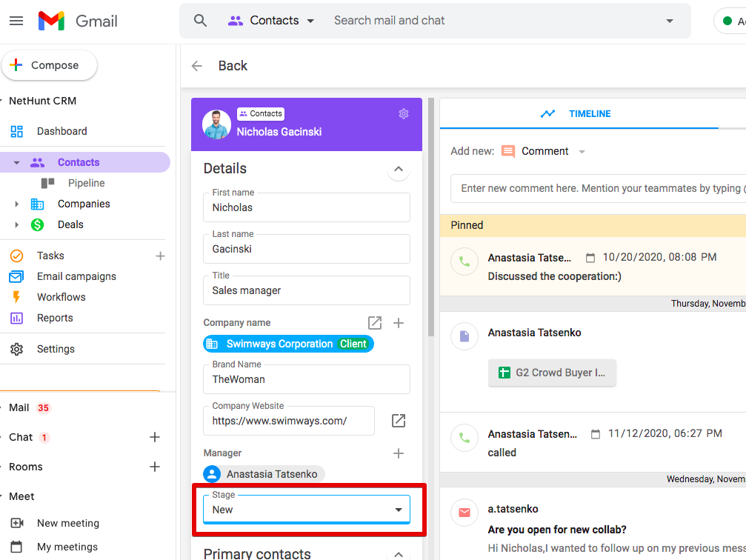
Task: Open the G2 Crowd Buyer attachment
Action: 552,373
